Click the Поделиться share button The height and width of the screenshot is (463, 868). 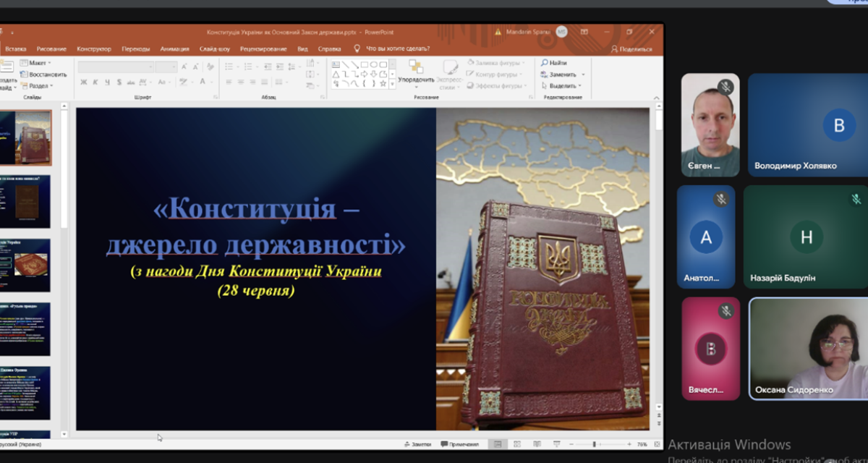pyautogui.click(x=631, y=49)
